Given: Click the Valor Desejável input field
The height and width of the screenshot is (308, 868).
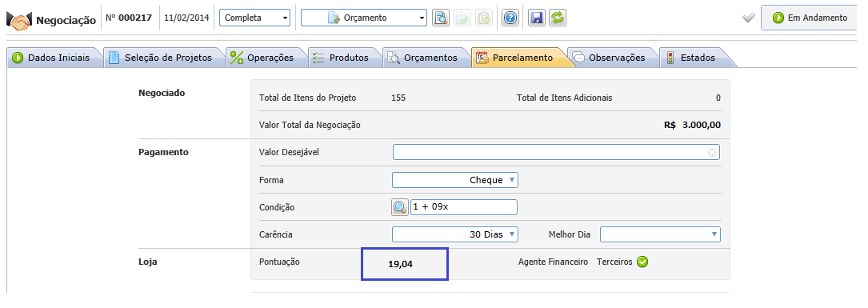Looking at the screenshot, I should tap(556, 152).
